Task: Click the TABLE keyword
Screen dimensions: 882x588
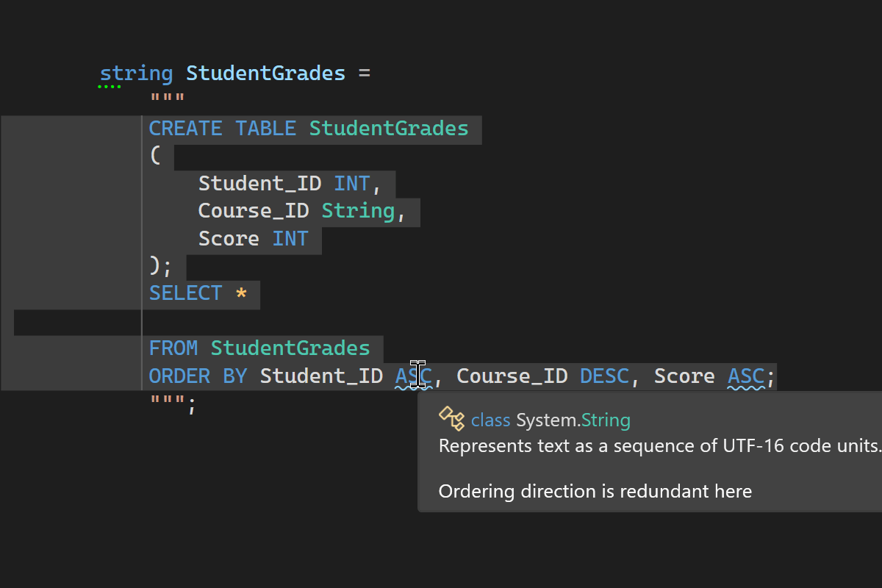Action: coord(265,129)
